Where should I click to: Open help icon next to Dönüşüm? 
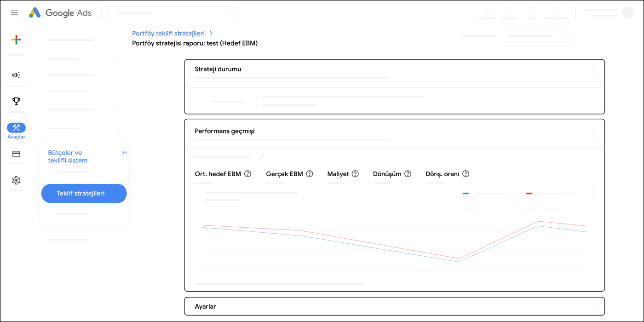point(408,174)
